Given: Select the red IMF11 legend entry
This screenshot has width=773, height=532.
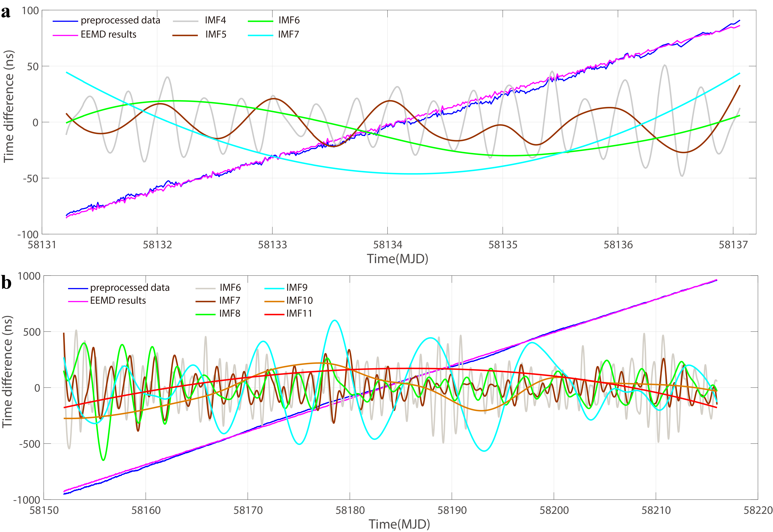Looking at the screenshot, I should coord(299,314).
